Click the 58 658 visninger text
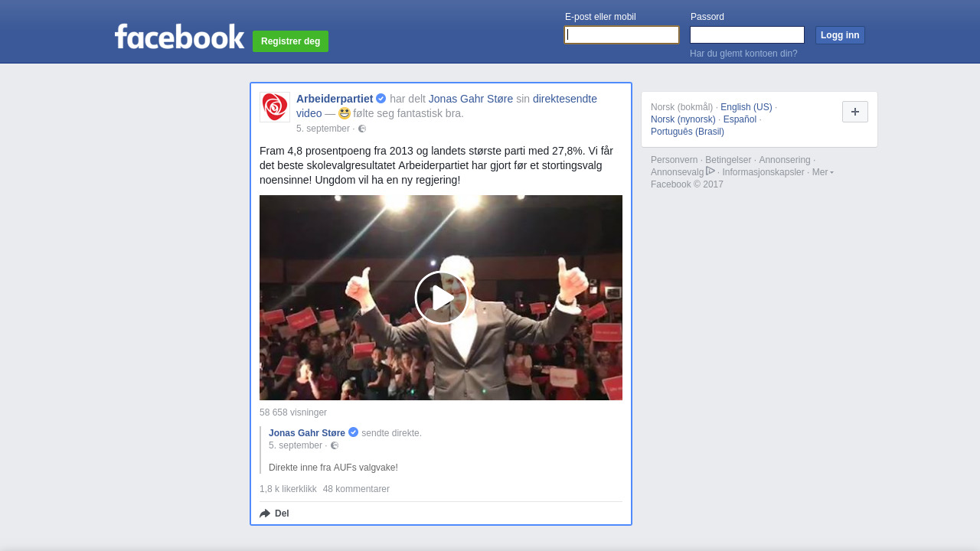 (x=293, y=412)
